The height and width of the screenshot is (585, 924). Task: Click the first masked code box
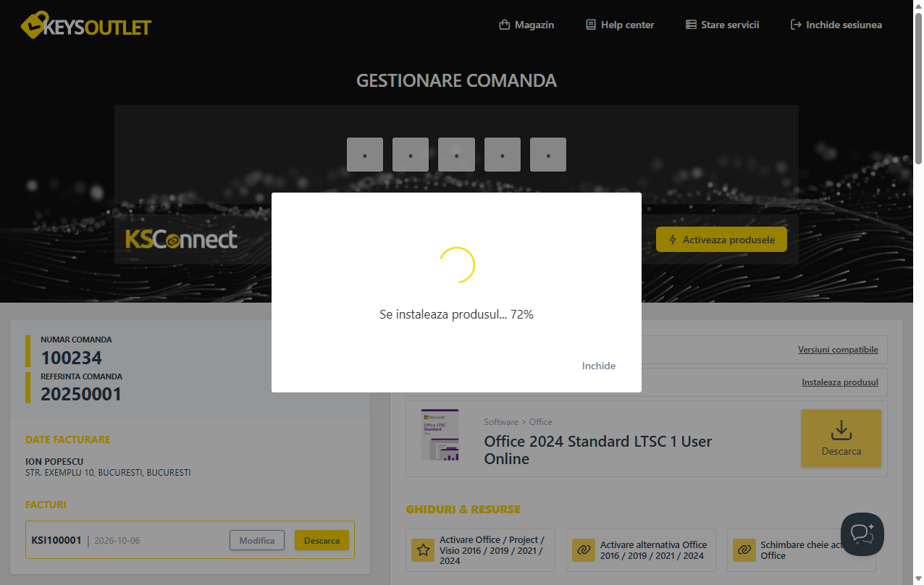click(365, 155)
